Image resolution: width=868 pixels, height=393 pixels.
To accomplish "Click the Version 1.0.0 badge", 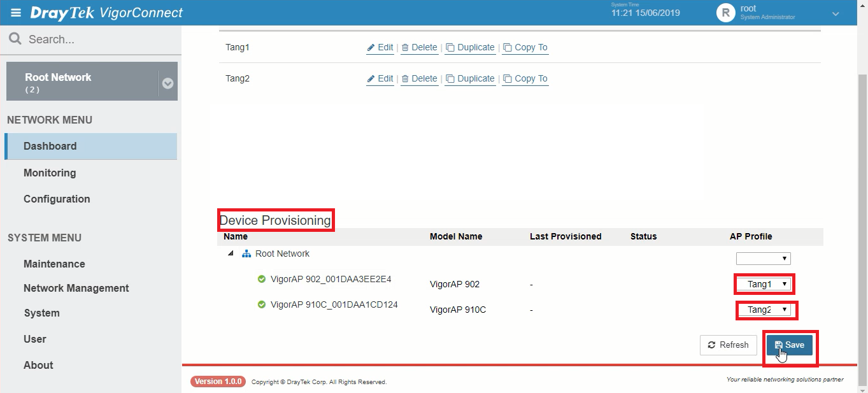I will [218, 382].
